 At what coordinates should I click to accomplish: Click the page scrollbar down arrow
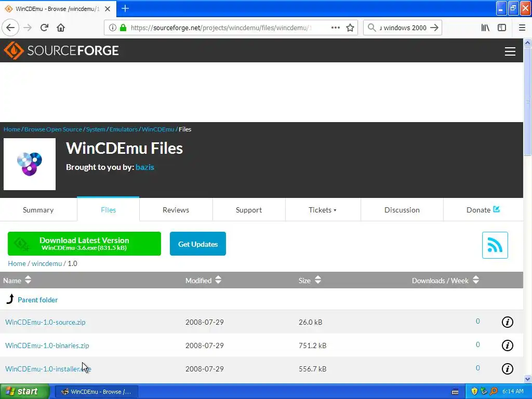[x=528, y=379]
